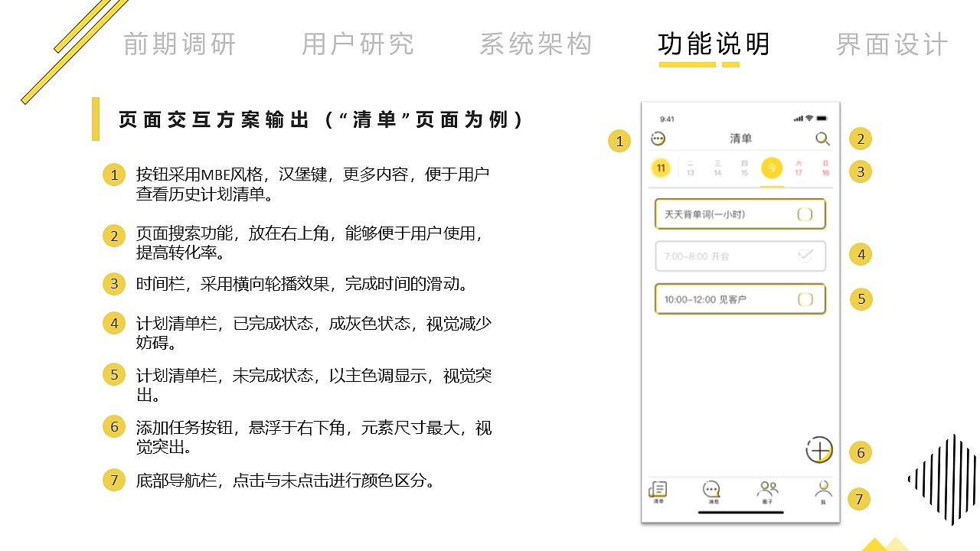Click the Wi-Fi icon in the phone status bar
The width and height of the screenshot is (980, 551).
point(808,119)
